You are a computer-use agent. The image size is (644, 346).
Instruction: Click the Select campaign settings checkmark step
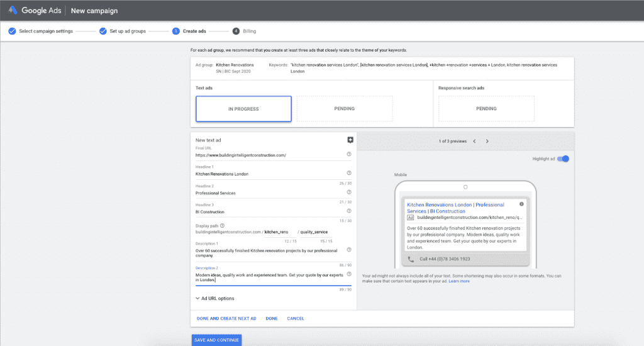click(x=12, y=31)
